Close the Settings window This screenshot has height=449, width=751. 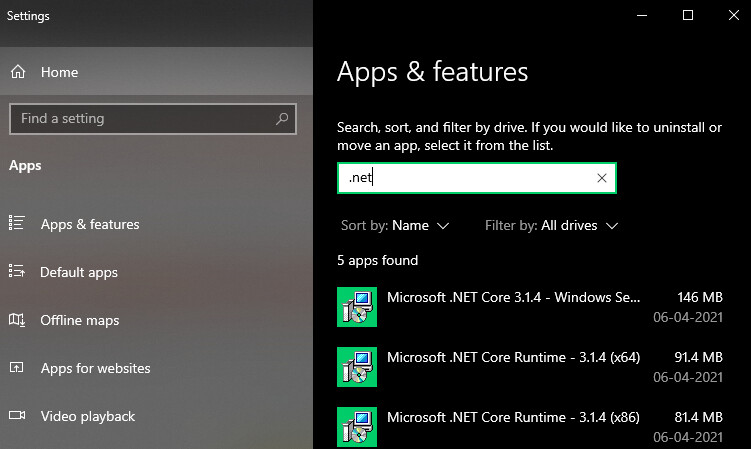tap(733, 15)
